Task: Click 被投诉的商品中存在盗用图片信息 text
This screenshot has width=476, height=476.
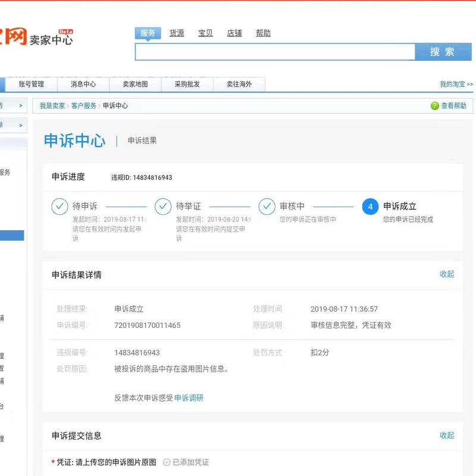Action: [171, 369]
